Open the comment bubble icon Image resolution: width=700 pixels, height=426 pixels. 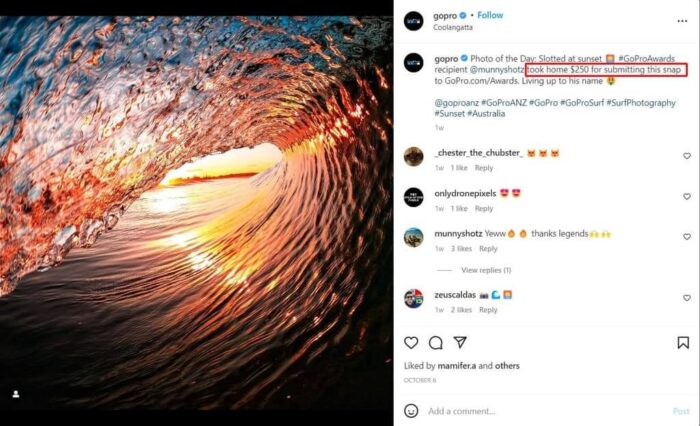point(435,342)
